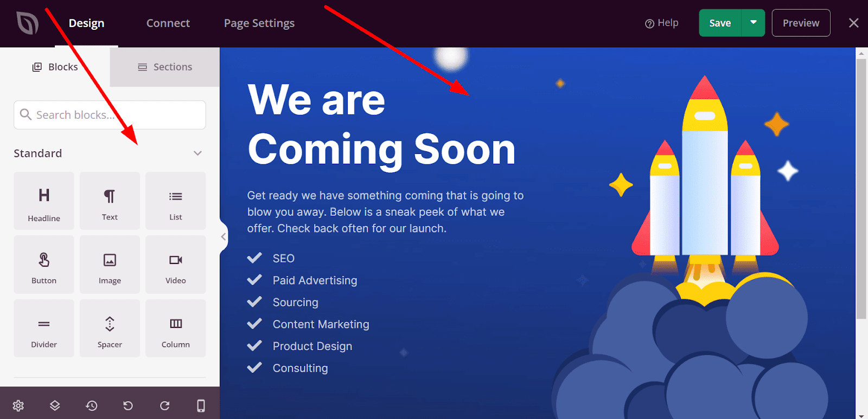Collapse the left sidebar panel arrow
The width and height of the screenshot is (868, 419).
[x=224, y=236]
